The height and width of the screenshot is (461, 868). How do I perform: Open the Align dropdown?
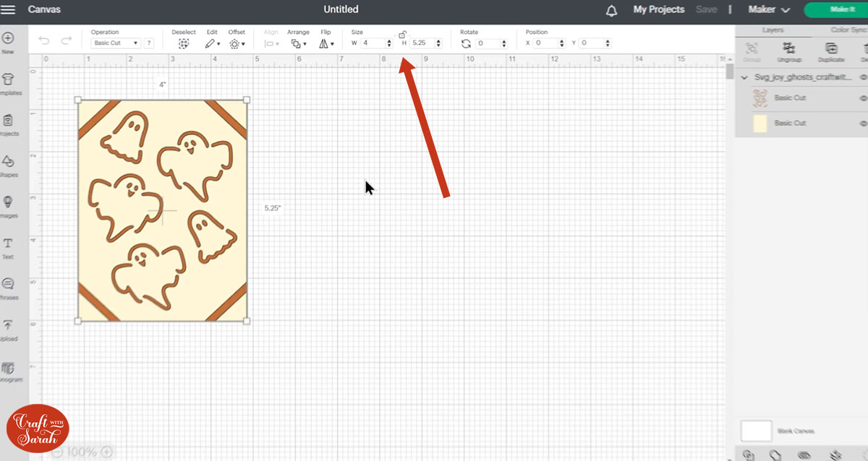[271, 43]
